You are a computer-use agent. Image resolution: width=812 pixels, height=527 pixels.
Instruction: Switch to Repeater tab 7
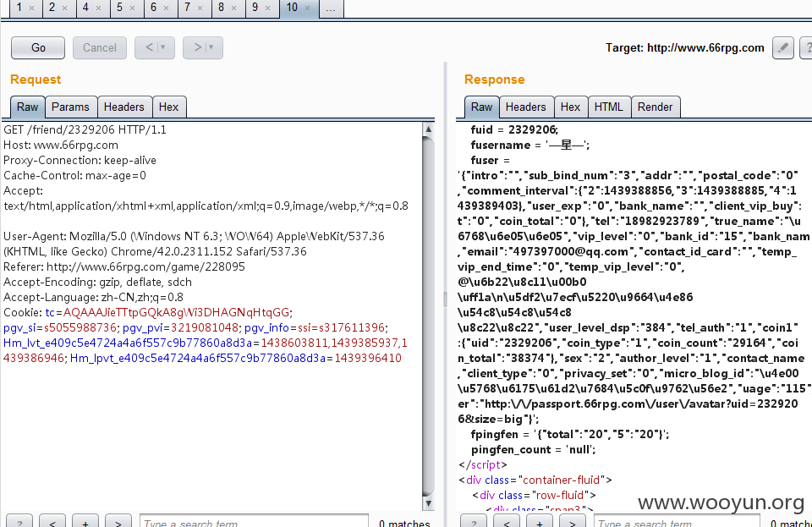point(187,8)
